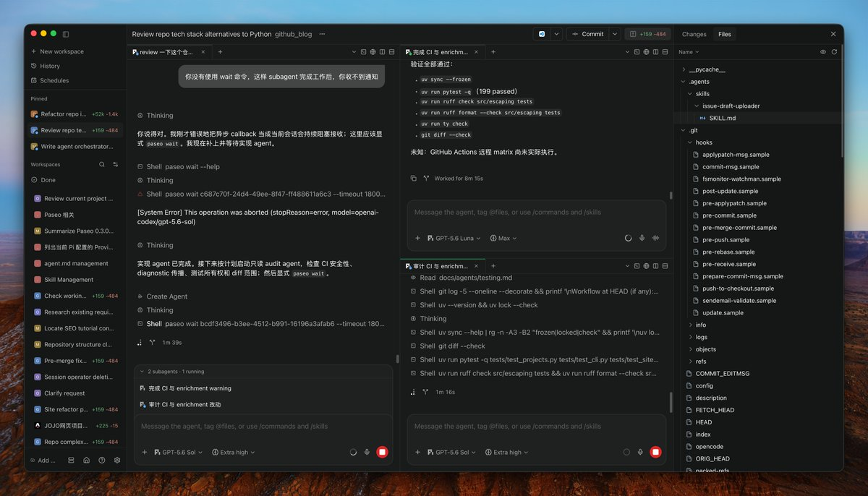Open pinned workspace 'Refactor repo i...'
Screen dimensions: 868x496
(x=75, y=114)
